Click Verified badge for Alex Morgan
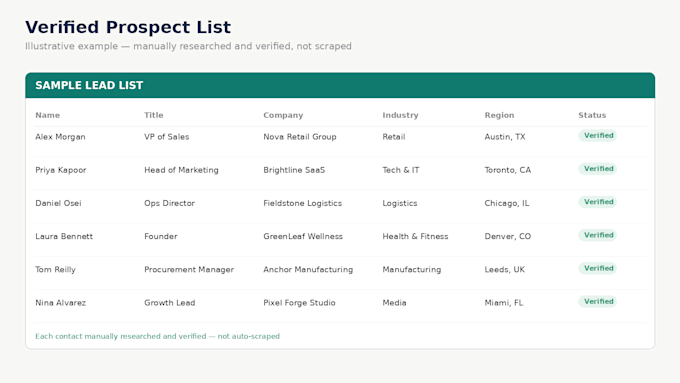This screenshot has width=680, height=383. coord(598,135)
